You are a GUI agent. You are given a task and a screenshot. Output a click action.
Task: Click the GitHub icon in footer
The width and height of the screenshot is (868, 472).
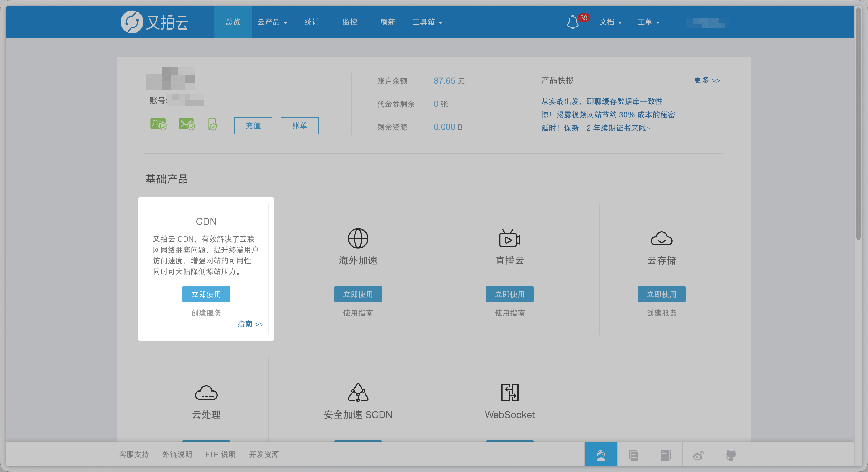click(731, 455)
